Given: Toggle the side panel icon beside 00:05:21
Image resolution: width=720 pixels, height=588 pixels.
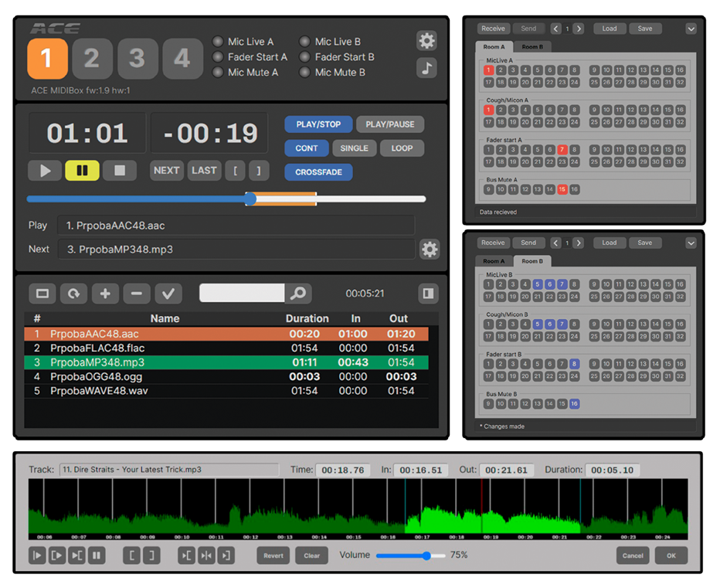Looking at the screenshot, I should pos(429,294).
